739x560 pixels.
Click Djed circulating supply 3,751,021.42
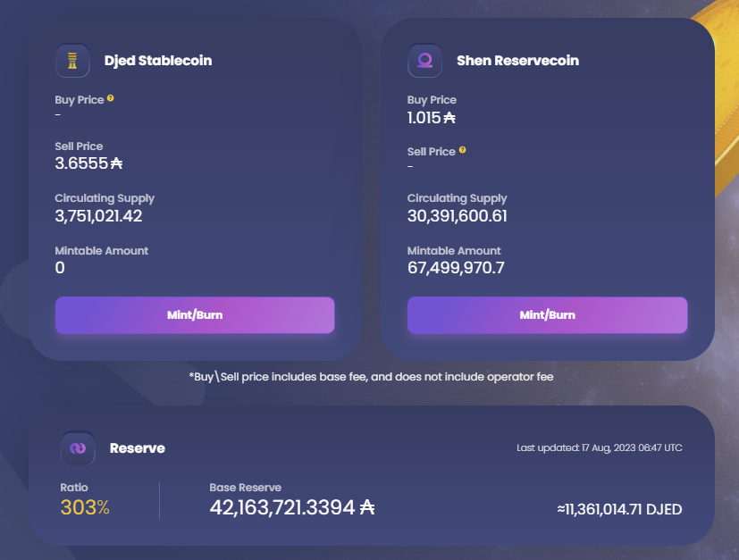[x=98, y=216]
